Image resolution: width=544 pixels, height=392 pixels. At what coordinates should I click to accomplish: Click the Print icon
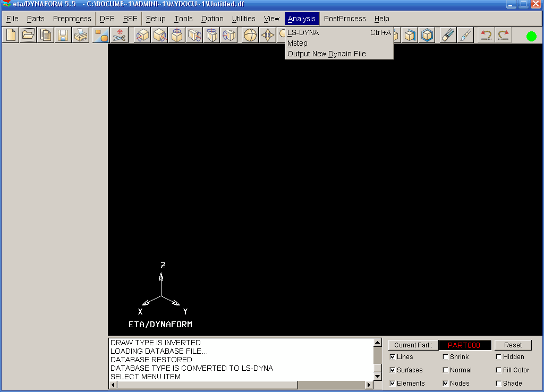point(81,36)
